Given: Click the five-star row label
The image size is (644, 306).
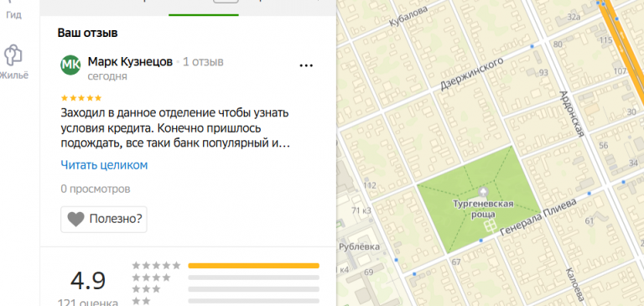Looking at the screenshot, I should (156, 265).
